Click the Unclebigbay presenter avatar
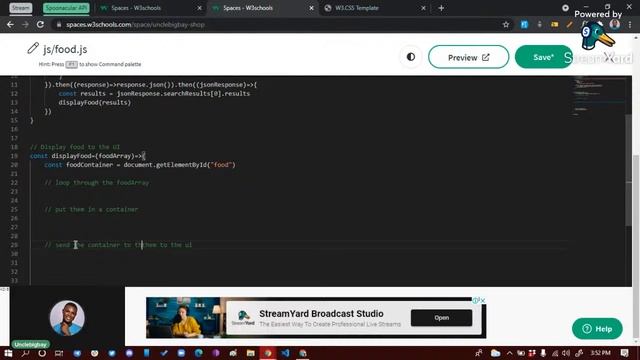The width and height of the screenshot is (640, 360). (x=67, y=318)
